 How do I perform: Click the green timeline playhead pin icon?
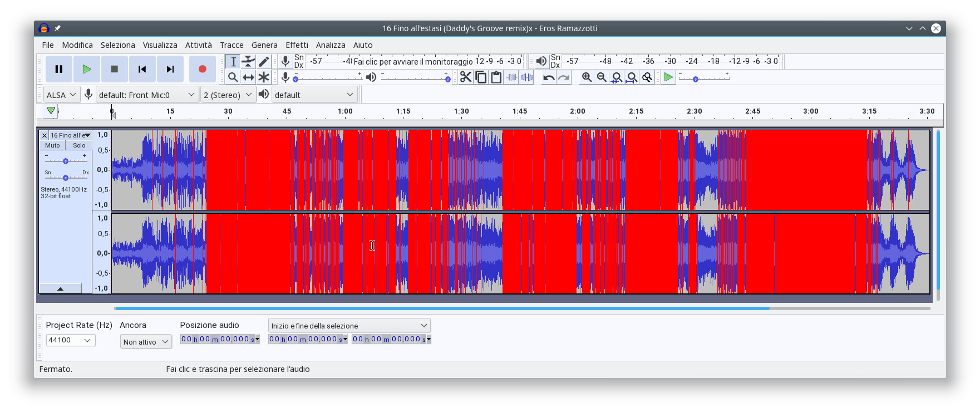tap(51, 110)
